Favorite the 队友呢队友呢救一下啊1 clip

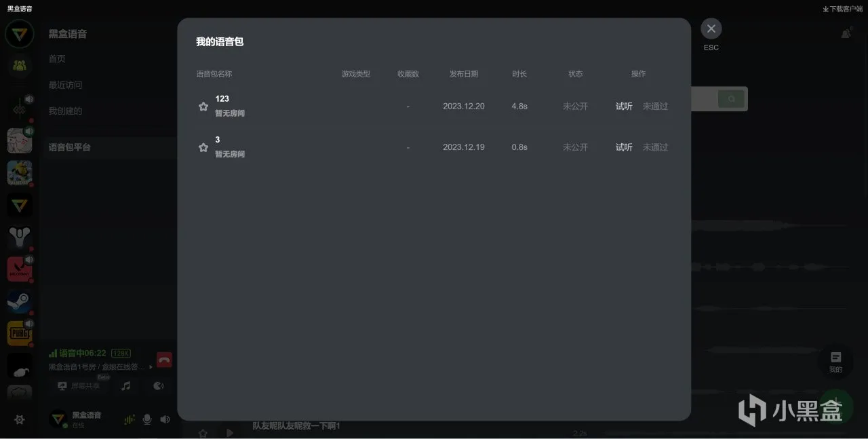tap(203, 432)
